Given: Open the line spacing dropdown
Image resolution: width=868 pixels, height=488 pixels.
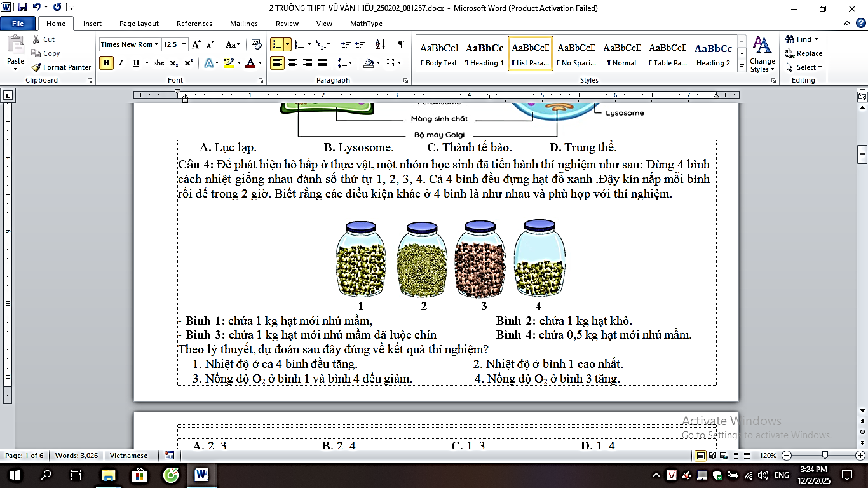Looking at the screenshot, I should tap(345, 63).
